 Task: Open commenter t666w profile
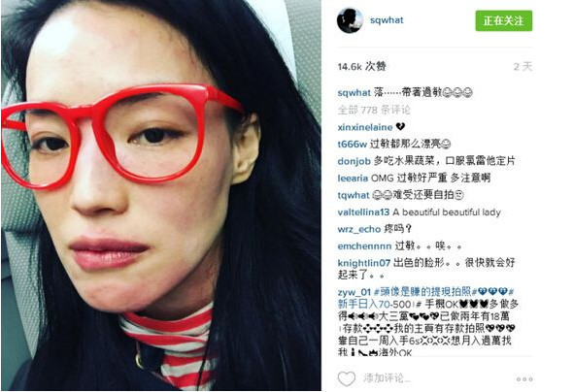click(352, 145)
